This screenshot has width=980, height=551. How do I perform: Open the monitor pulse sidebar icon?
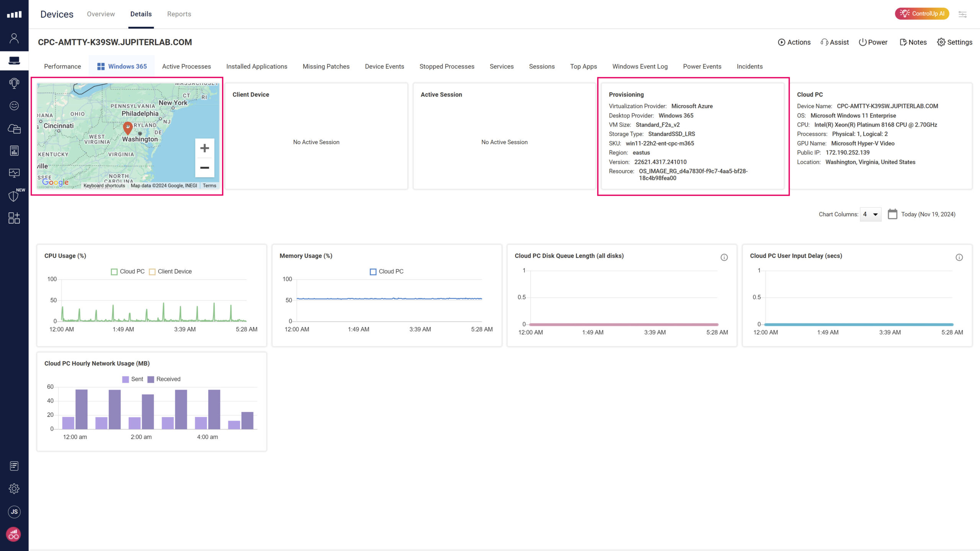[14, 173]
